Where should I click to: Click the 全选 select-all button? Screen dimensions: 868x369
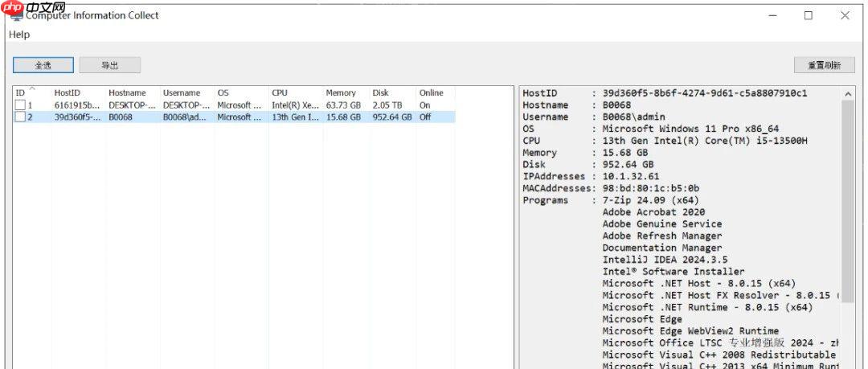click(x=43, y=65)
